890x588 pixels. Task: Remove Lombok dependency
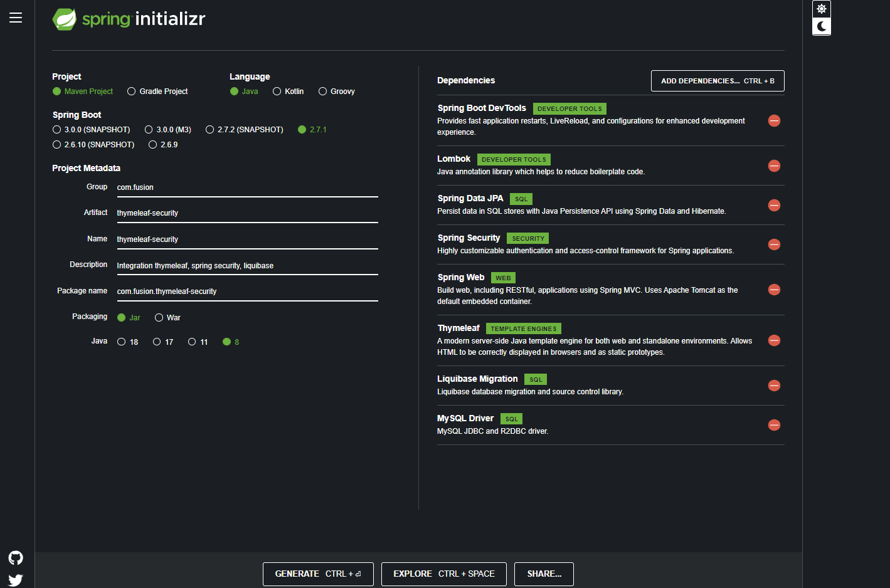tap(774, 165)
